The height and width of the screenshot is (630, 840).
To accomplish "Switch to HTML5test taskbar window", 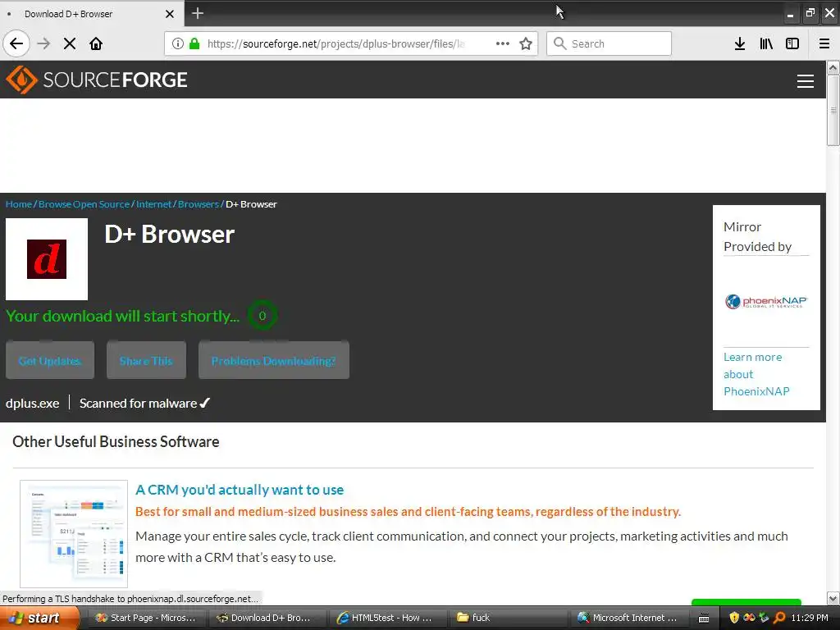I will click(386, 618).
